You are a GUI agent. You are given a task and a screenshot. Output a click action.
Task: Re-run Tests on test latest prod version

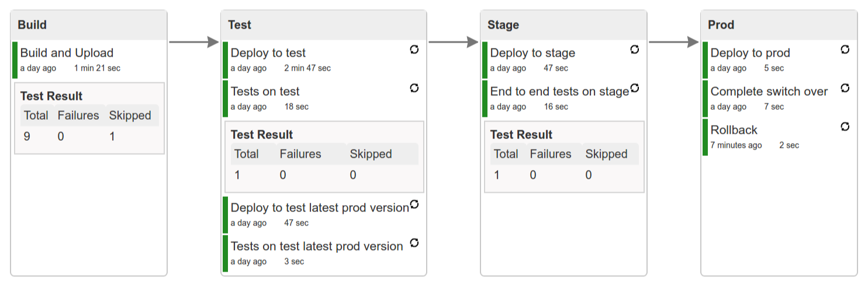pos(414,242)
